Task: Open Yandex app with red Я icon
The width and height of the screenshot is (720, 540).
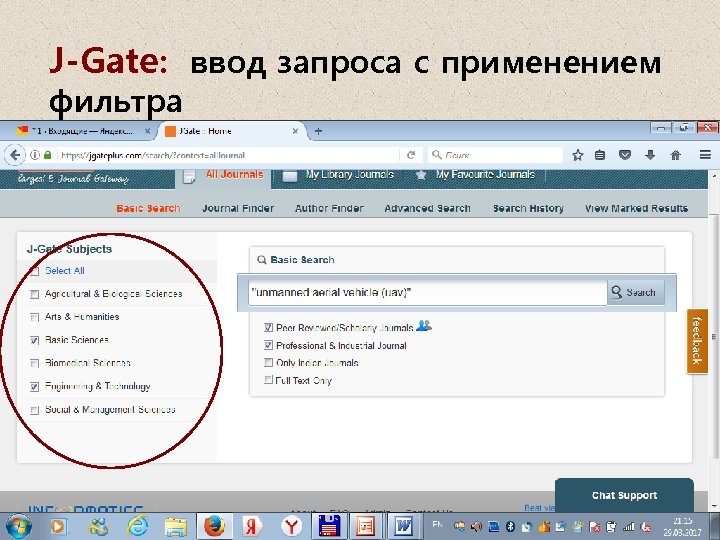Action: (252, 526)
